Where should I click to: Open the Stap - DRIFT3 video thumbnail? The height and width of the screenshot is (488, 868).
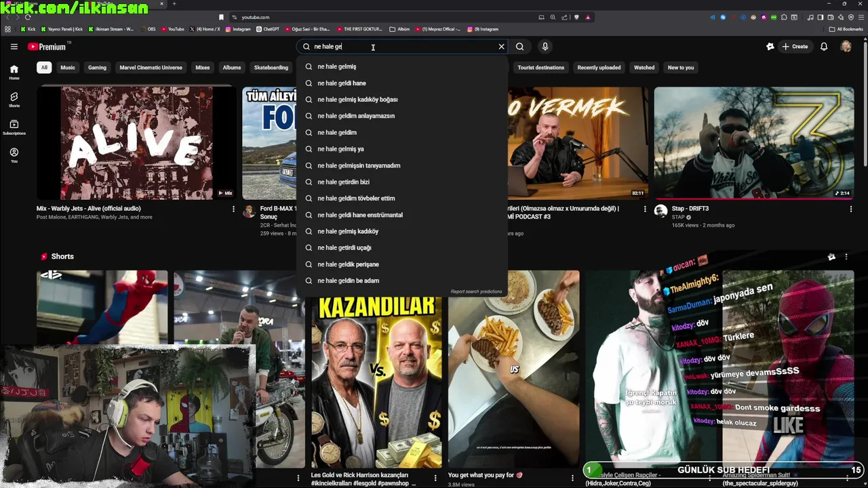pyautogui.click(x=754, y=143)
